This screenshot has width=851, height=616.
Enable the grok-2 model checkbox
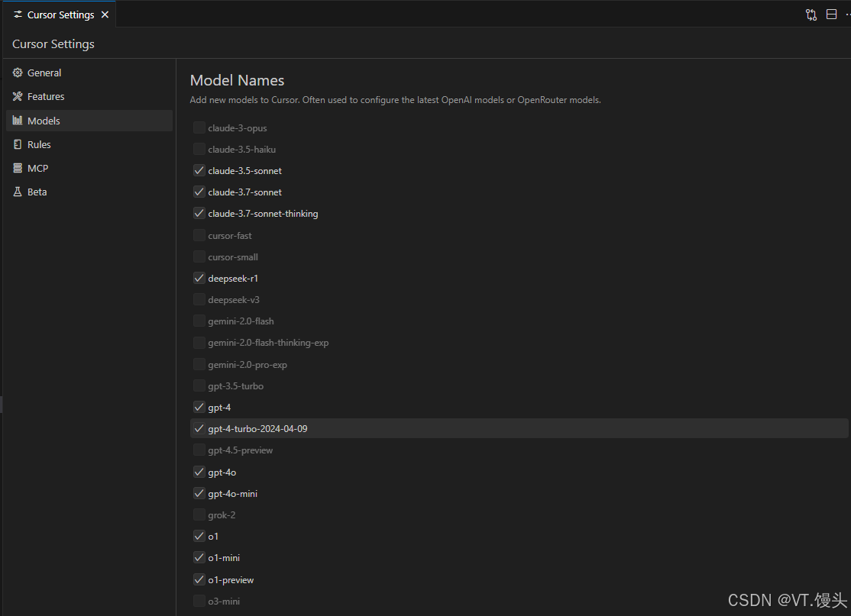click(199, 514)
